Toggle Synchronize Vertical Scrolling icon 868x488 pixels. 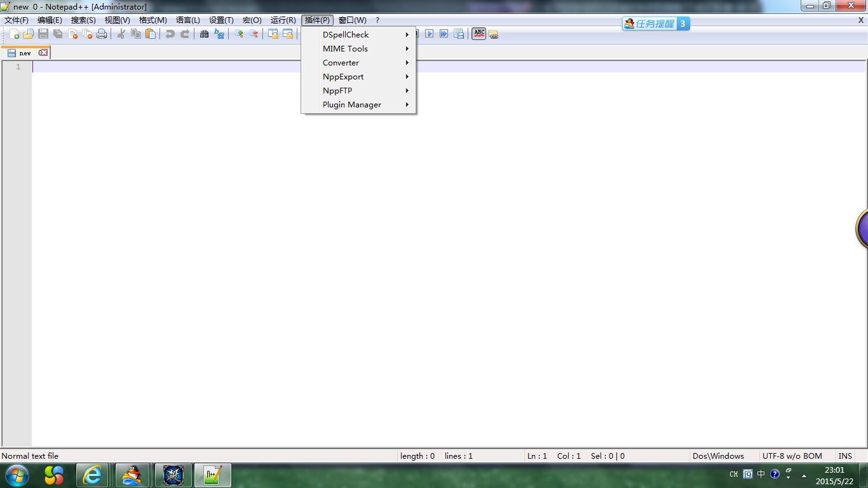pos(273,34)
